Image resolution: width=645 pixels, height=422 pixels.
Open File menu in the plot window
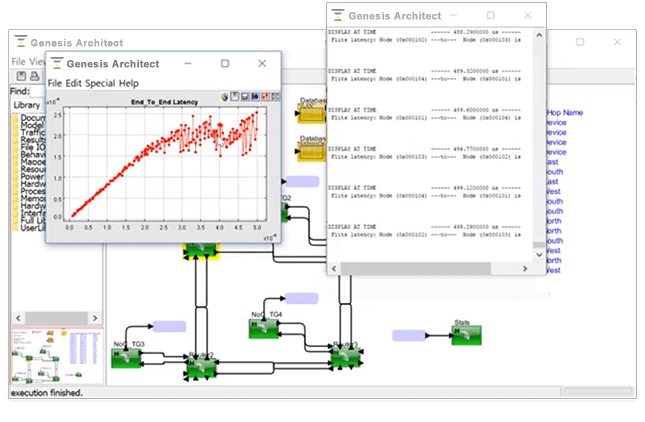tap(54, 83)
